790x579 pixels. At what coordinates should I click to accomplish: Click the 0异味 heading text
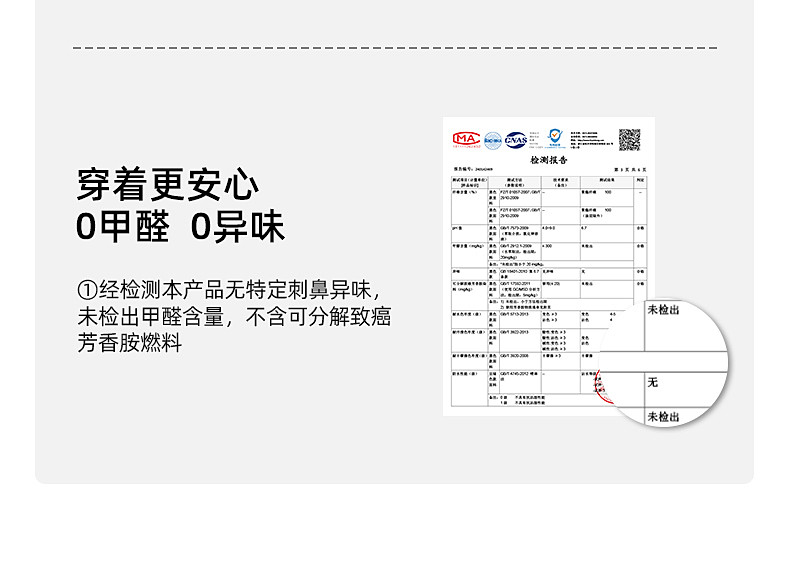point(238,227)
